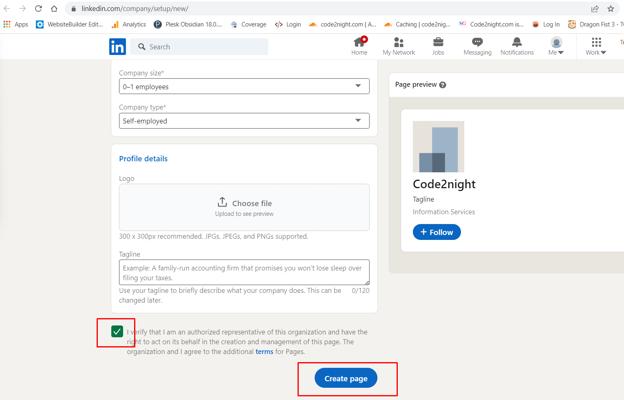The width and height of the screenshot is (624, 400).
Task: Go to the Home feed icon
Action: click(359, 42)
